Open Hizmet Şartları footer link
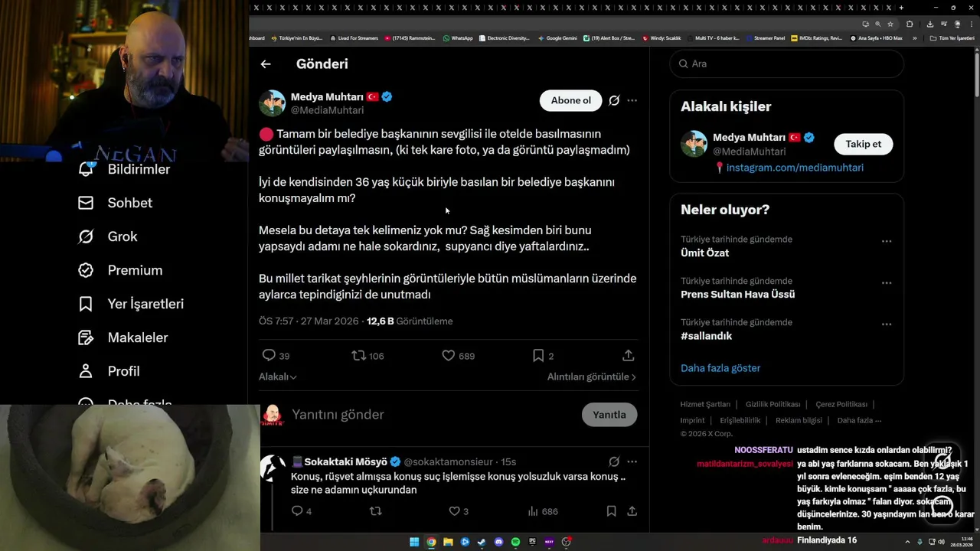The width and height of the screenshot is (980, 551). (x=705, y=404)
